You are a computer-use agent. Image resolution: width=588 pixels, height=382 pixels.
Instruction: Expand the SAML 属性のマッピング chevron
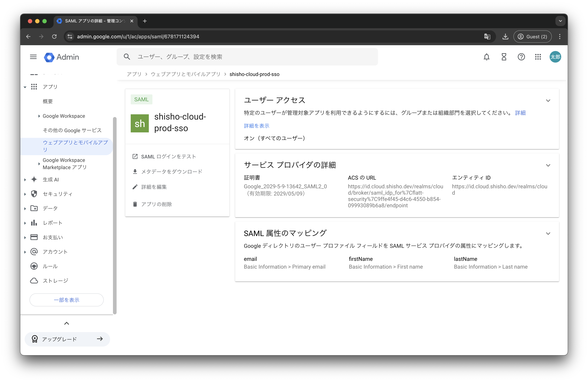click(548, 233)
